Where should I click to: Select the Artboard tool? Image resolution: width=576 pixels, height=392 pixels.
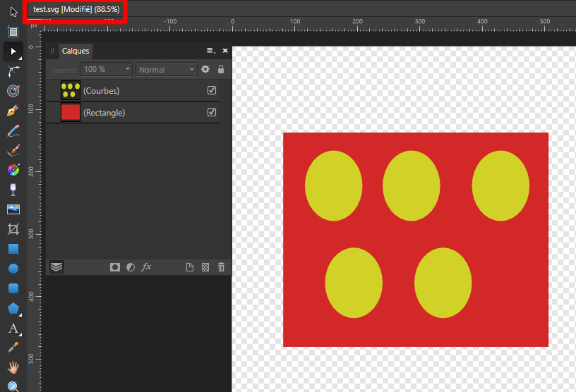click(x=13, y=32)
